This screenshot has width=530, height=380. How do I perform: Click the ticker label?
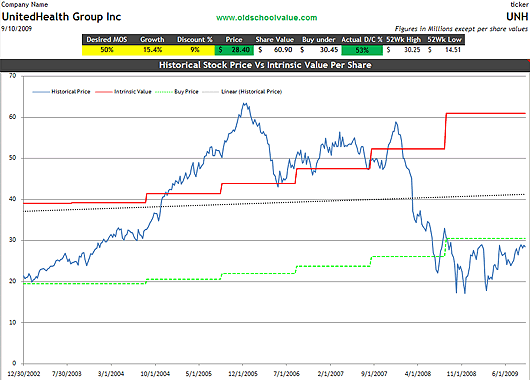[x=519, y=5]
